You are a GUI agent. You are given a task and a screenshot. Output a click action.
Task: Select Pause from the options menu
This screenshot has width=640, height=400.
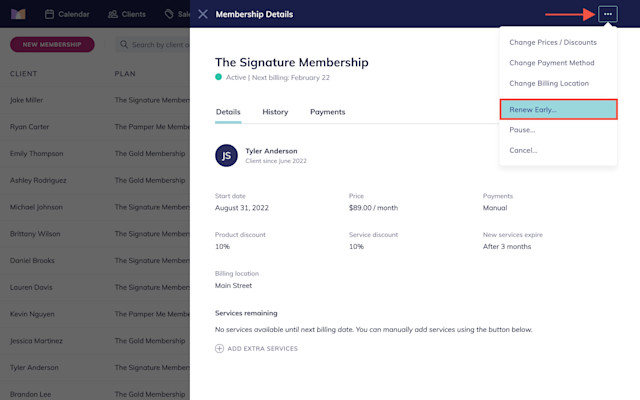coord(522,130)
